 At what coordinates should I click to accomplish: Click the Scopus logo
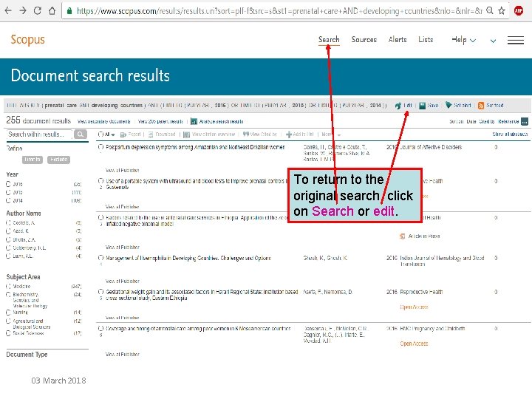[27, 40]
